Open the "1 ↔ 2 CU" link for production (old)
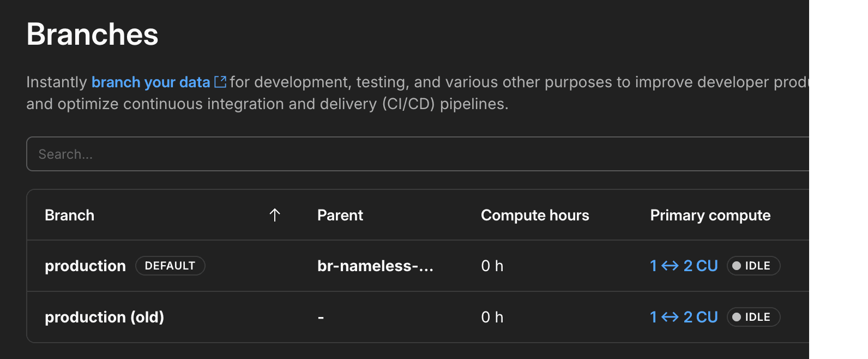This screenshot has width=868, height=359. click(684, 317)
